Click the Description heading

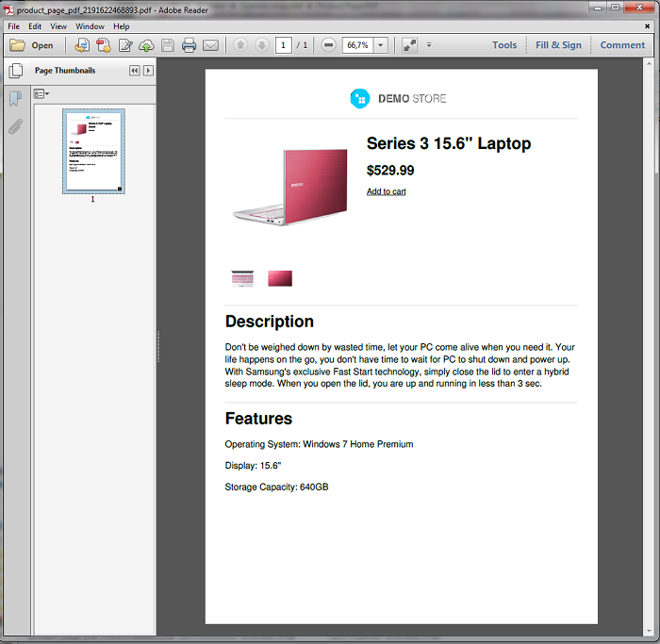pyautogui.click(x=270, y=322)
